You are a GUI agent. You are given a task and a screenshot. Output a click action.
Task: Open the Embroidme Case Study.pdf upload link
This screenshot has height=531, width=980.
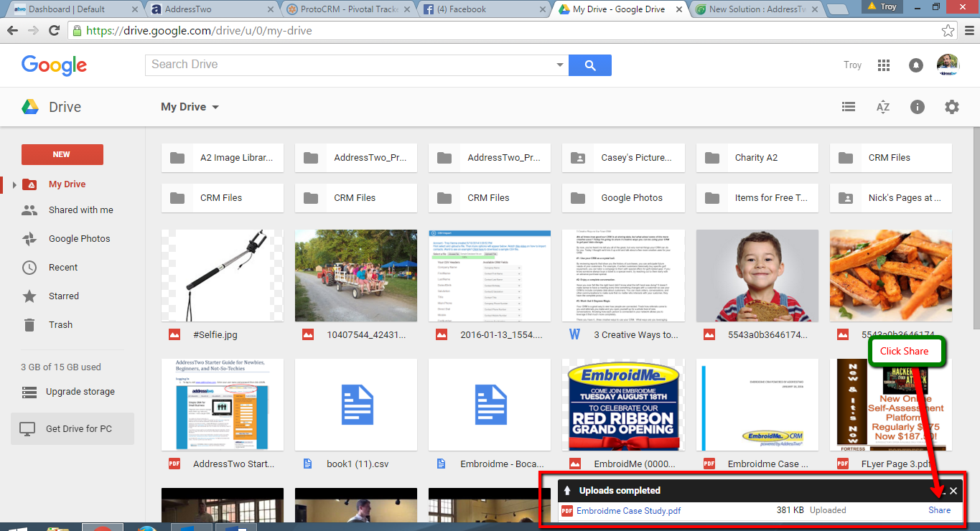(628, 511)
